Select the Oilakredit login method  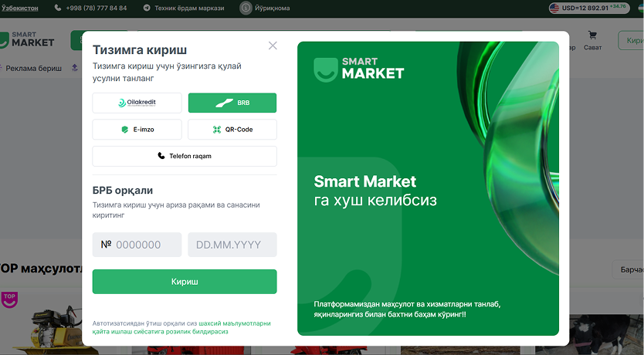pyautogui.click(x=137, y=103)
